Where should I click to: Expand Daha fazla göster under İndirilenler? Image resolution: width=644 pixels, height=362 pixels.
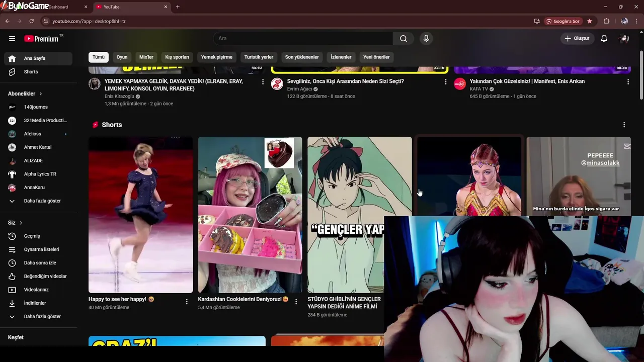[38, 317]
